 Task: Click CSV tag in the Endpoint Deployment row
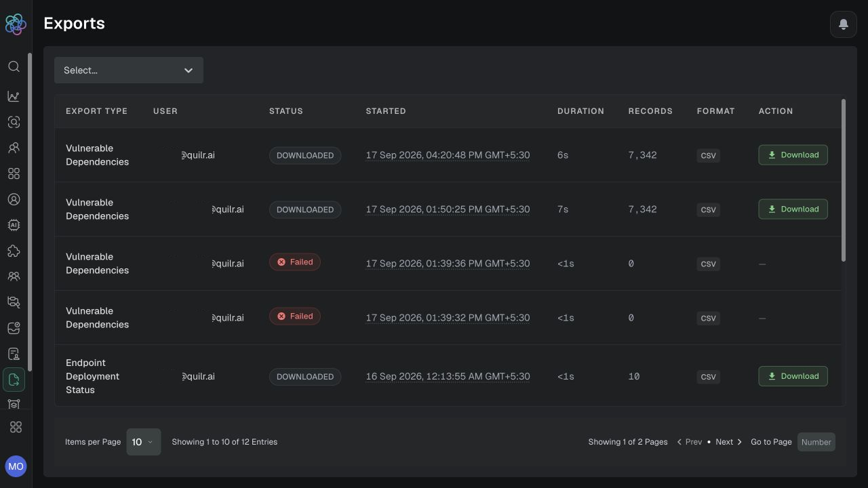(708, 377)
